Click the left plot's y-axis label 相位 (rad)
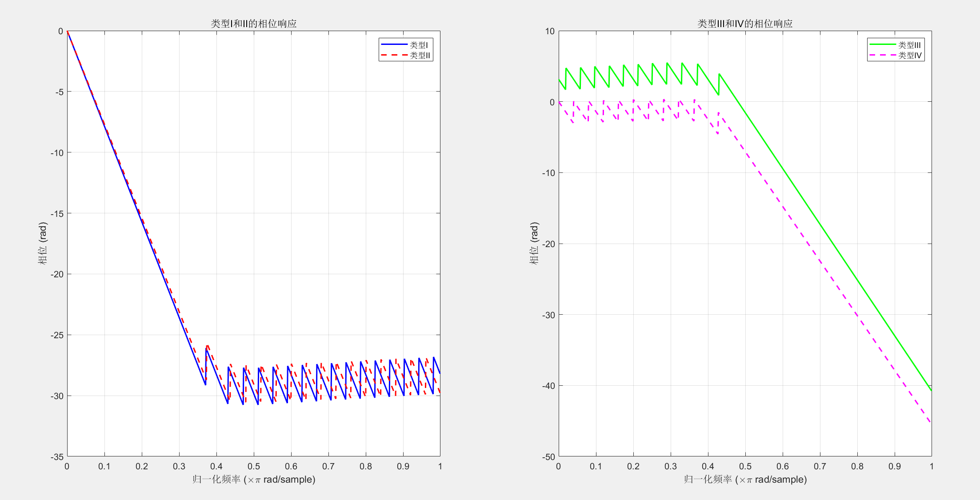Screen dimensions: 980x500 [43, 244]
